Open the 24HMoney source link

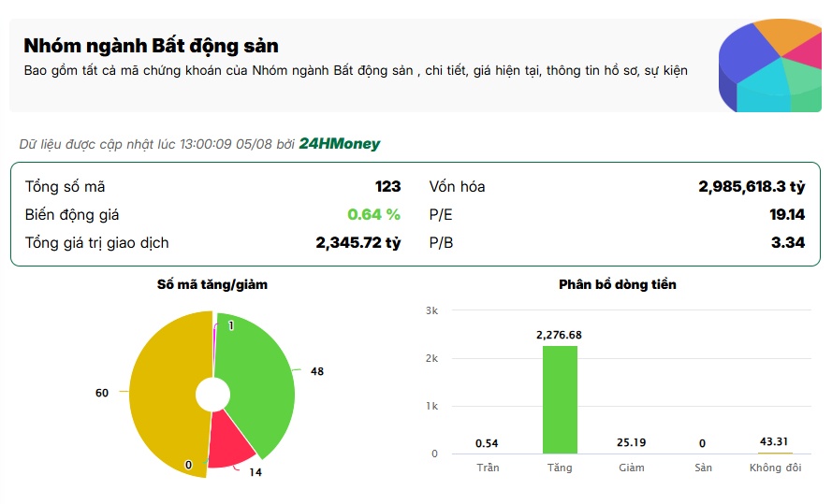pyautogui.click(x=340, y=144)
